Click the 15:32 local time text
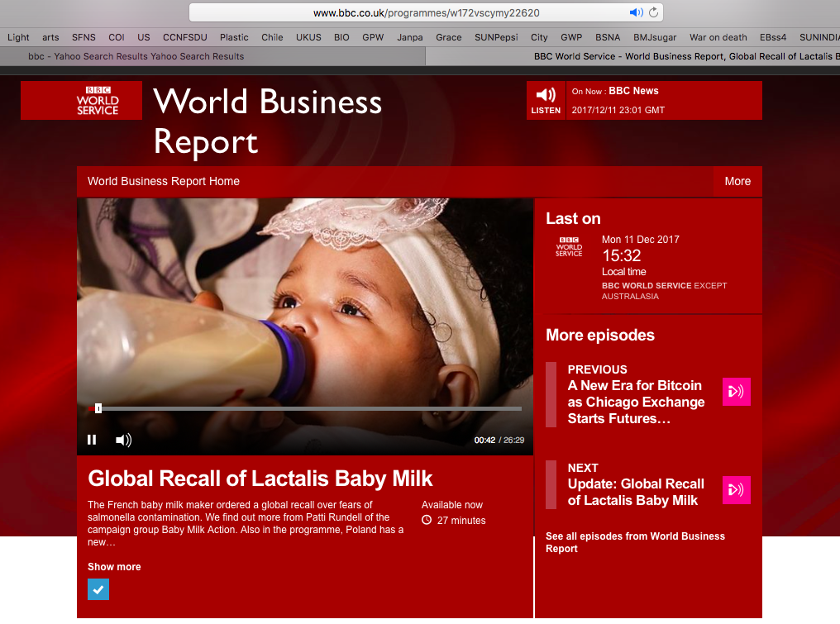Screen dimensions: 840x624 click(622, 255)
